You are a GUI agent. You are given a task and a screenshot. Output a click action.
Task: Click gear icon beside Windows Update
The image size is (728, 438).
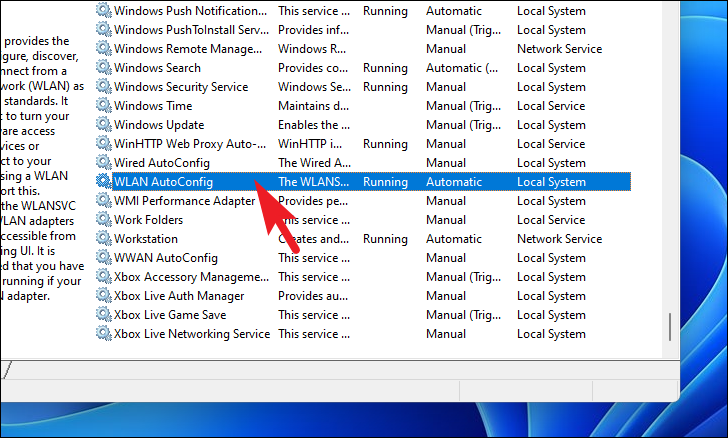coord(104,124)
